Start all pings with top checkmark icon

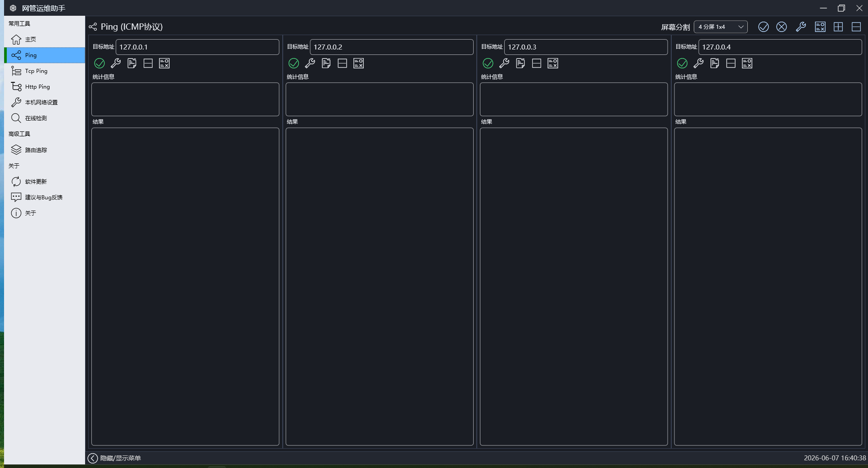(764, 27)
